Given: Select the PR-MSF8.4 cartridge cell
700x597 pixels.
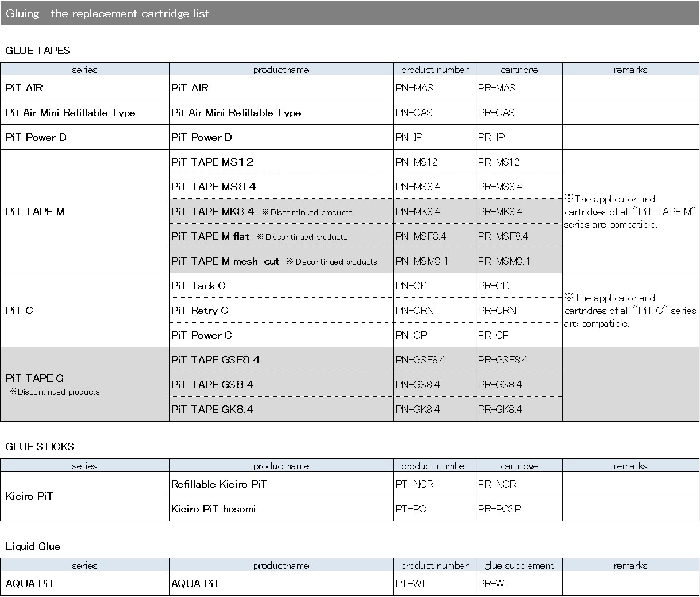Looking at the screenshot, I should pos(503,236).
